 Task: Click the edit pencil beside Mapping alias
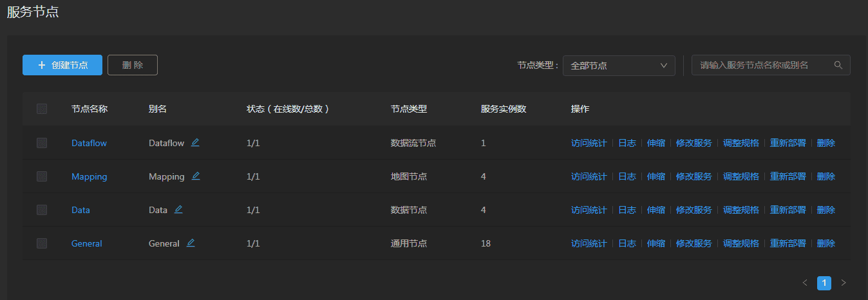point(196,176)
